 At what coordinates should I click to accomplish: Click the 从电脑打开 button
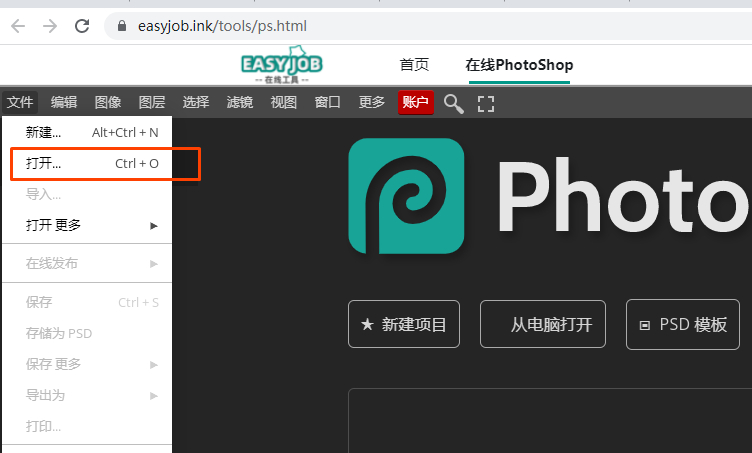point(543,324)
